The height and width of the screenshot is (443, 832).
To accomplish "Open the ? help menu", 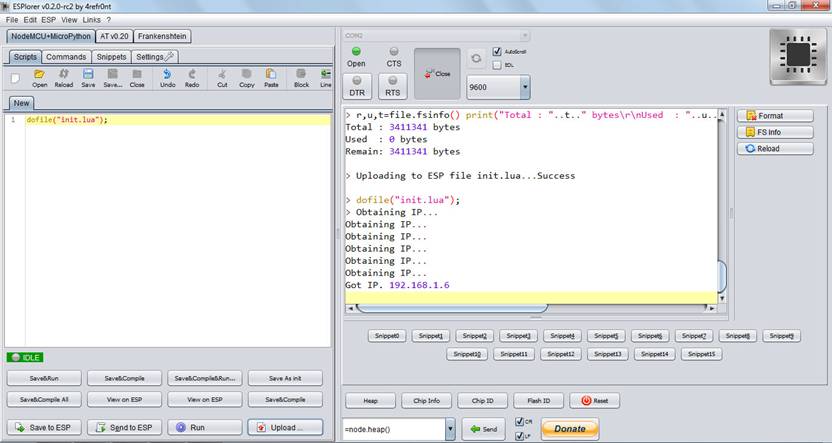I will [x=109, y=20].
